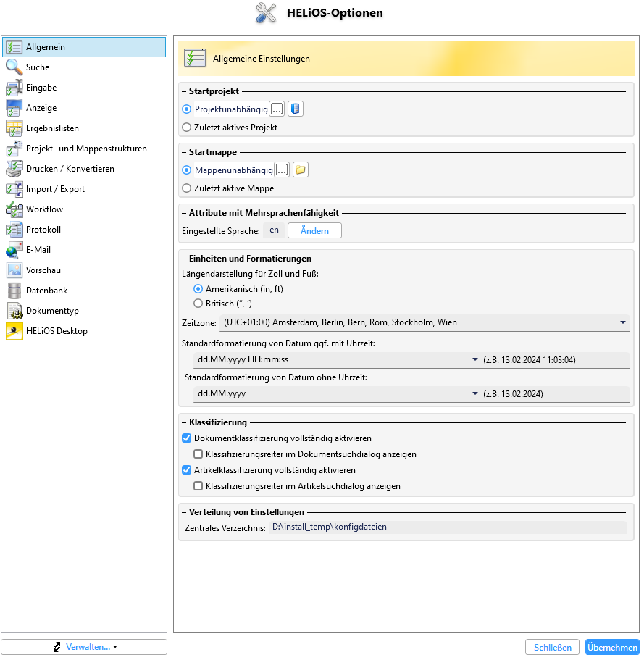Click the Verwalten... button
Screen dimensions: 644x660
tap(84, 647)
